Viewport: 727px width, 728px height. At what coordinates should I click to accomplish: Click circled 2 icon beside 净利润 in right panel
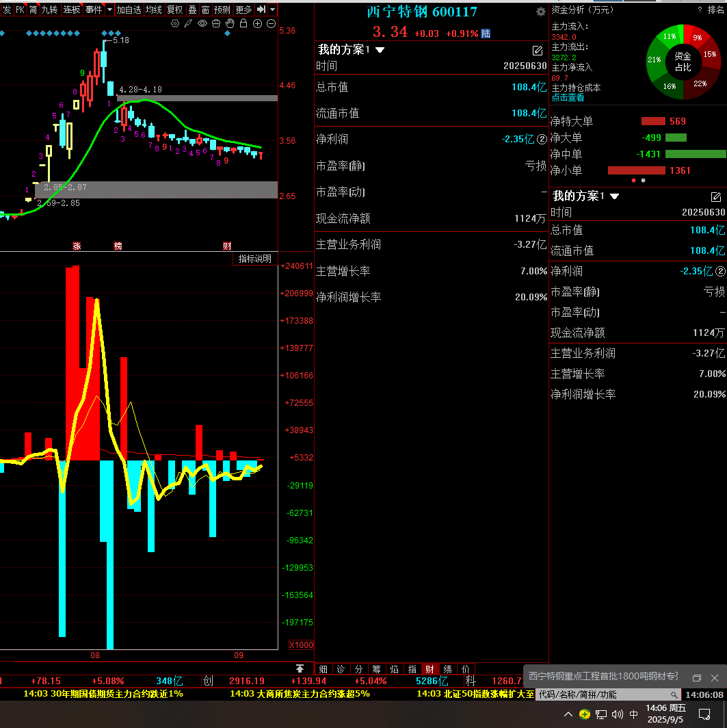pos(720,271)
